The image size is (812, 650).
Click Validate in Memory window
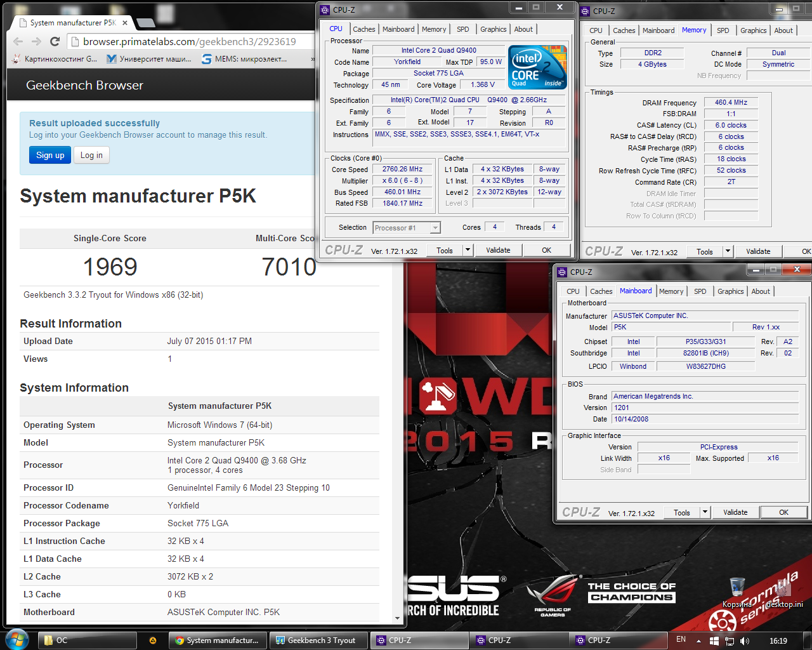(x=758, y=251)
